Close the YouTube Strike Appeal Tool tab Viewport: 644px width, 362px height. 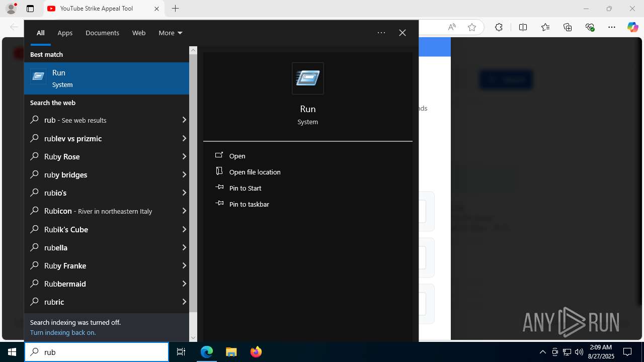click(156, 9)
